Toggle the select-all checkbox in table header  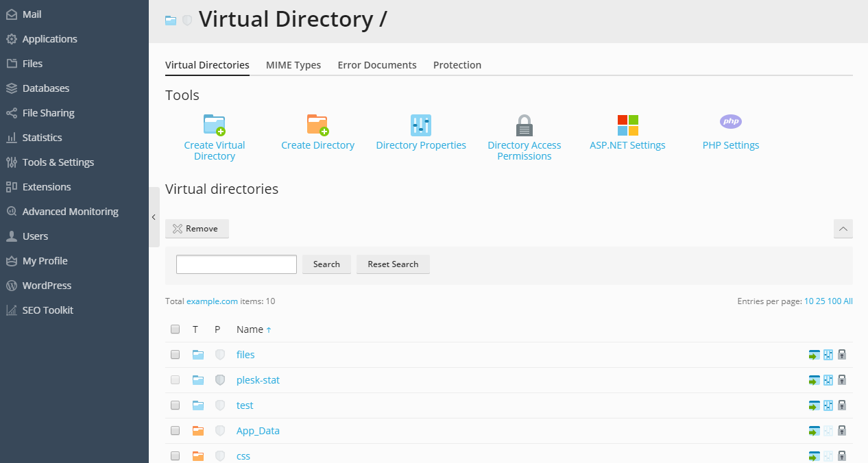(176, 329)
